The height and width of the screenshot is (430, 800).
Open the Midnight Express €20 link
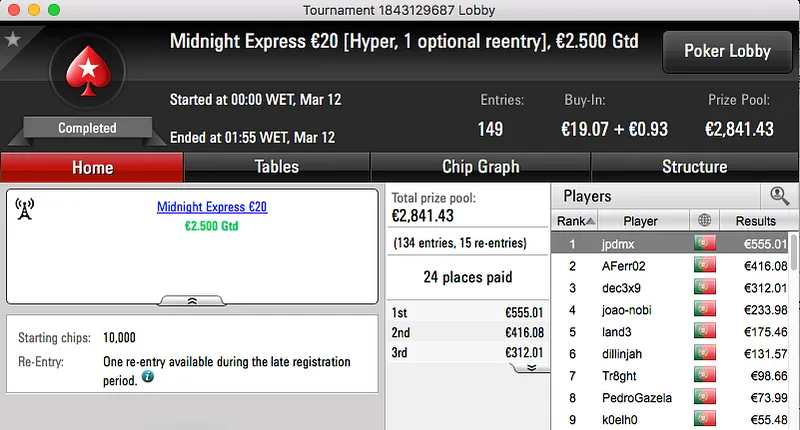coord(212,207)
